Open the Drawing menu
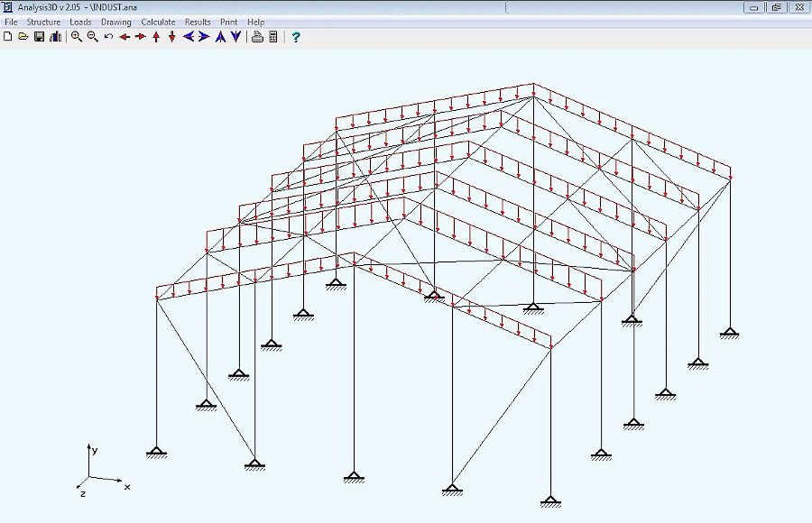The image size is (812, 523). pyautogui.click(x=116, y=22)
